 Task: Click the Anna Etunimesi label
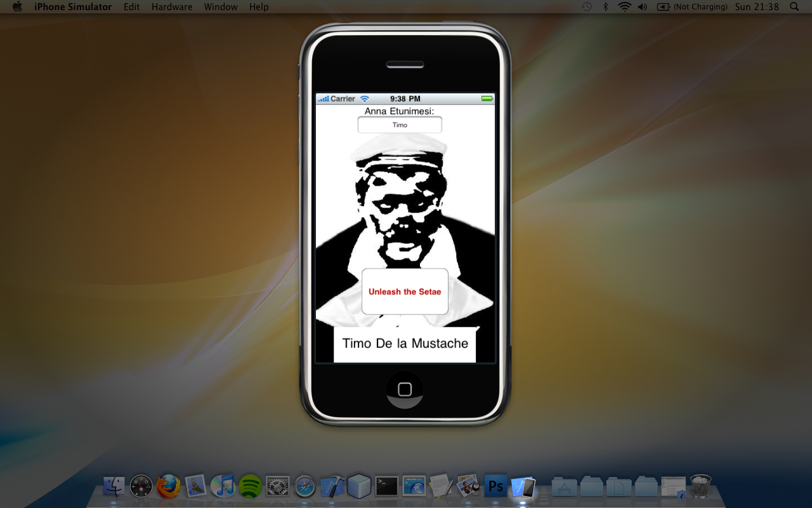400,111
